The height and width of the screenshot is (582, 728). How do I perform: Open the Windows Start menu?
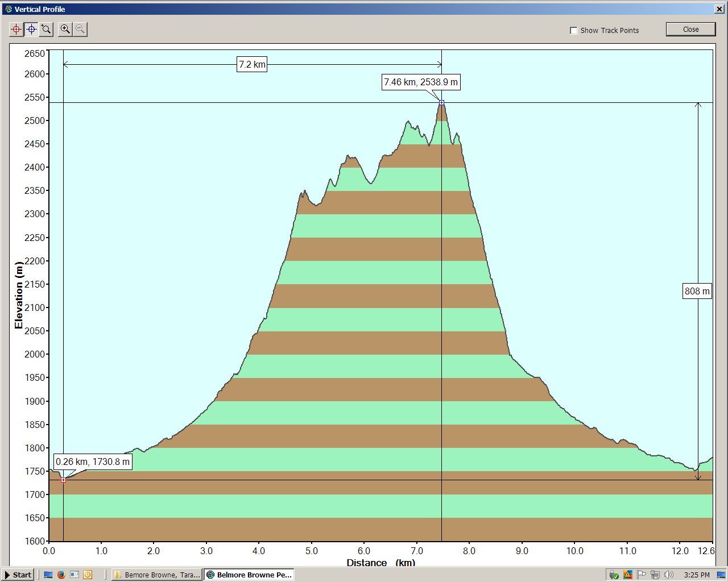18,575
